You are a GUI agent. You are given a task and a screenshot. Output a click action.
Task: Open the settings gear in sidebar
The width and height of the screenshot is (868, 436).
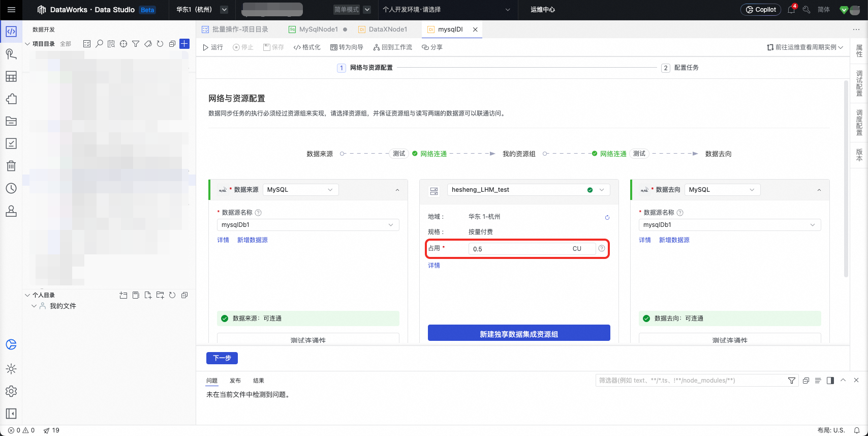click(11, 391)
